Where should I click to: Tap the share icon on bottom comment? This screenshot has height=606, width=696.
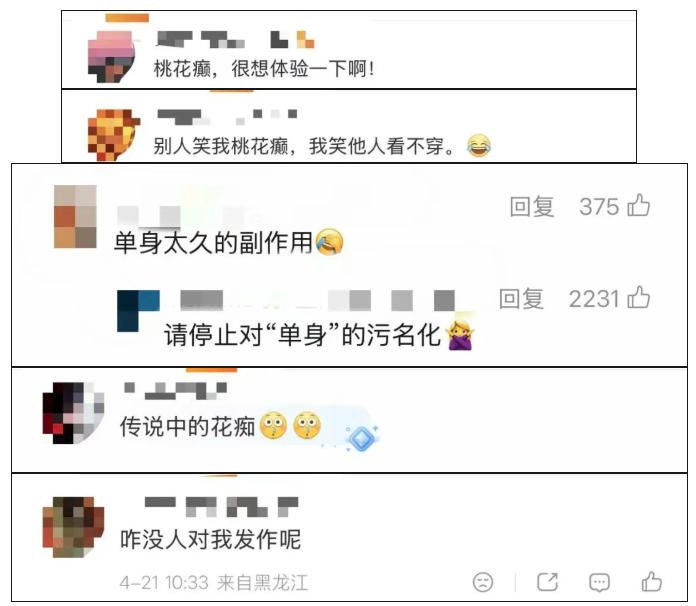[547, 582]
